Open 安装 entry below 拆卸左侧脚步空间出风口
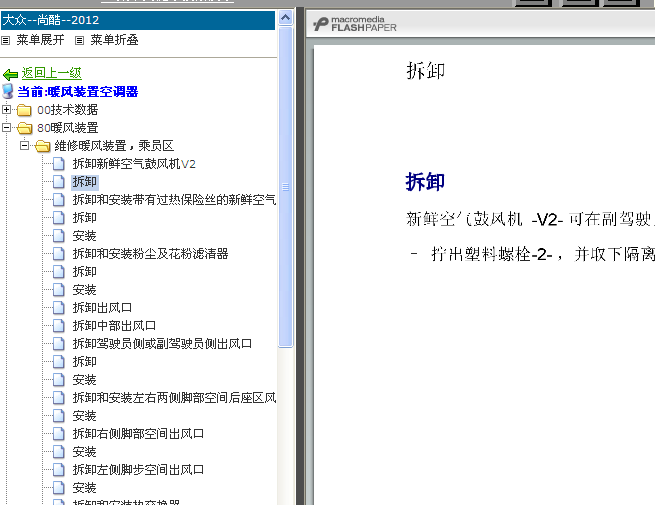This screenshot has width=655, height=505. click(x=84, y=487)
